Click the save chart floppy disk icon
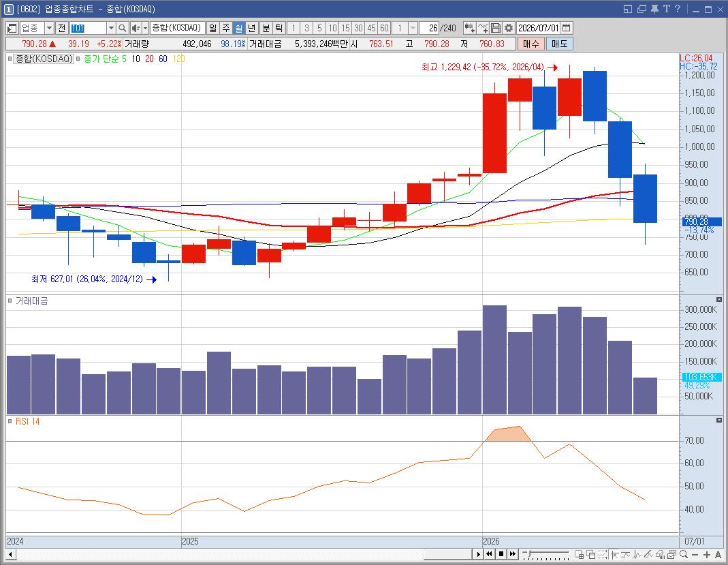Viewport: 728px width, 565px height. [x=495, y=29]
